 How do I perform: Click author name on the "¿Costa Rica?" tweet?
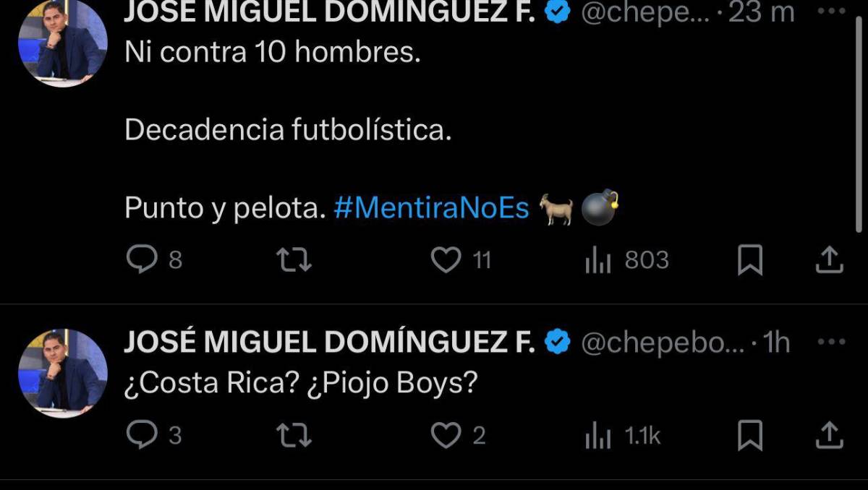[x=329, y=343]
